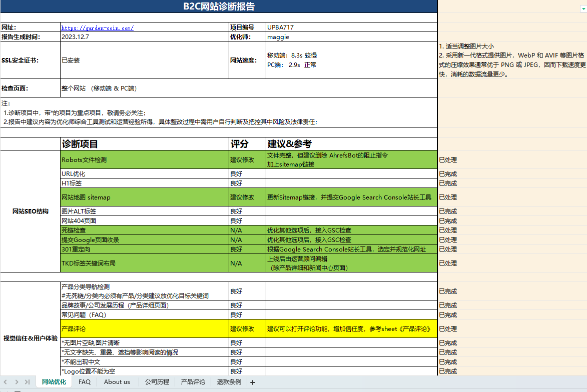
Task: Select the 建议&参考 header cell
Action: point(351,144)
